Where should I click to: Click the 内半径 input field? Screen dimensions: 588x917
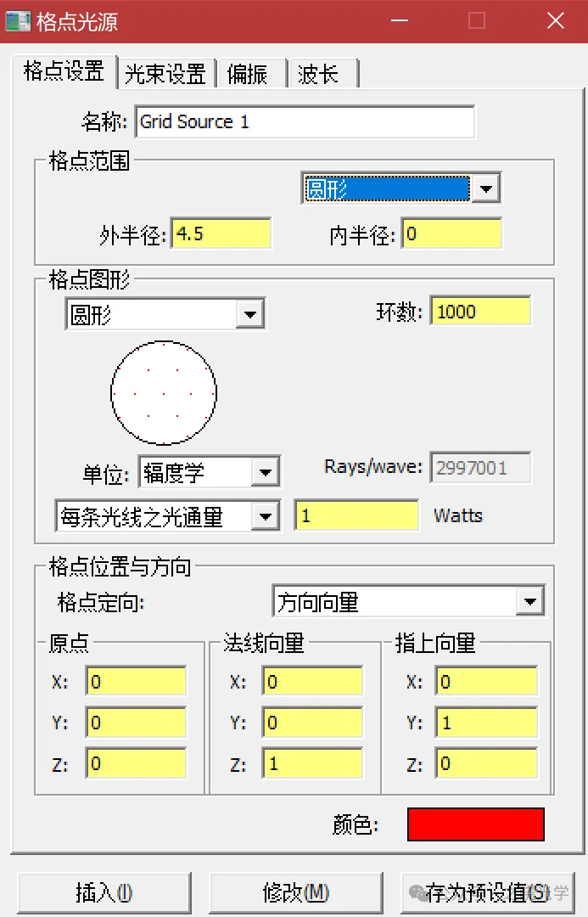(x=451, y=233)
